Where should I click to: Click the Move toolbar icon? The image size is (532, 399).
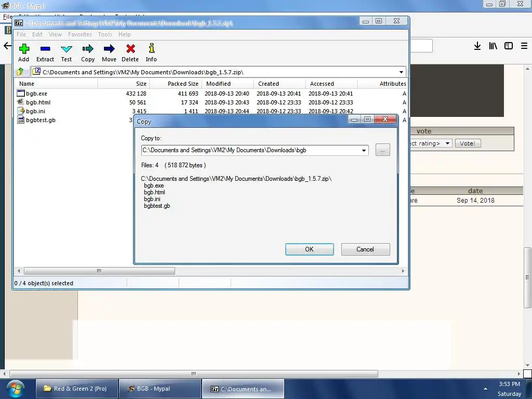tap(109, 49)
